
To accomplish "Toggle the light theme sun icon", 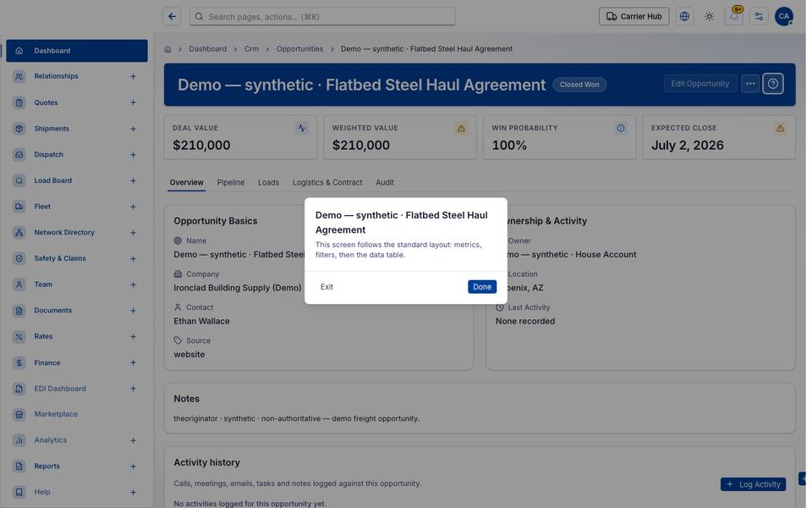I will coord(710,17).
